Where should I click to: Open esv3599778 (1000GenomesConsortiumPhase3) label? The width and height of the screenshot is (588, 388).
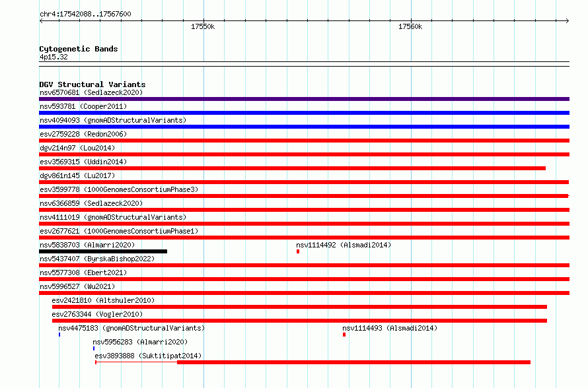[119, 189]
